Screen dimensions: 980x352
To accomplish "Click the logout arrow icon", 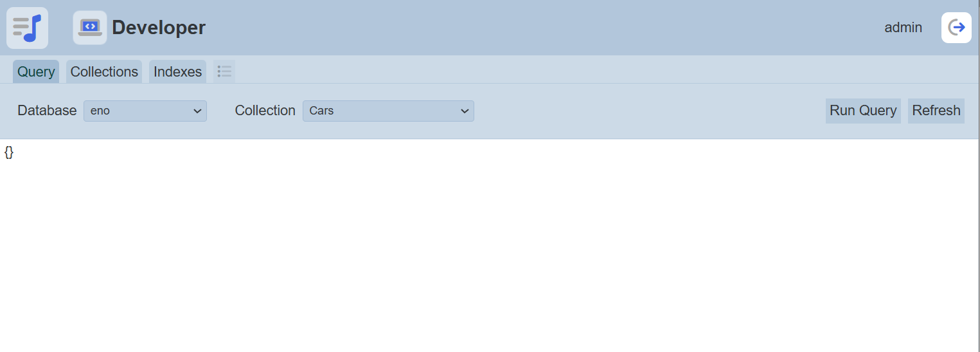I will 956,28.
